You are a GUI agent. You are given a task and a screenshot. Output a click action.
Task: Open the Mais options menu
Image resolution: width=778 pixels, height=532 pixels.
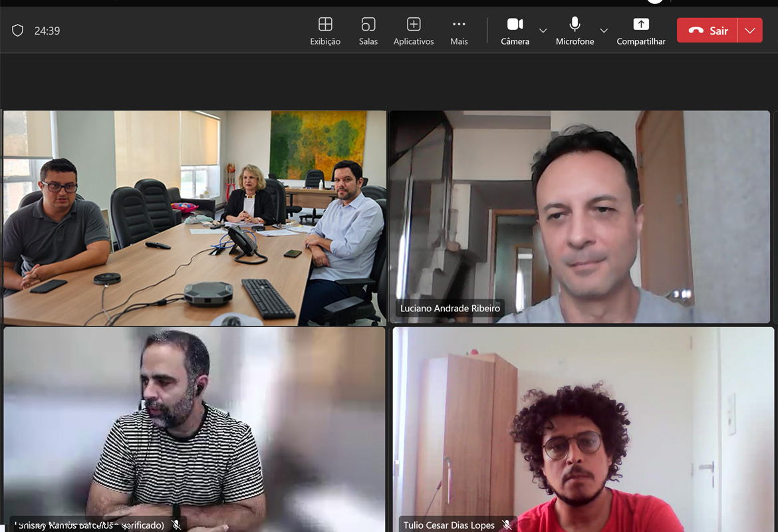pyautogui.click(x=459, y=31)
